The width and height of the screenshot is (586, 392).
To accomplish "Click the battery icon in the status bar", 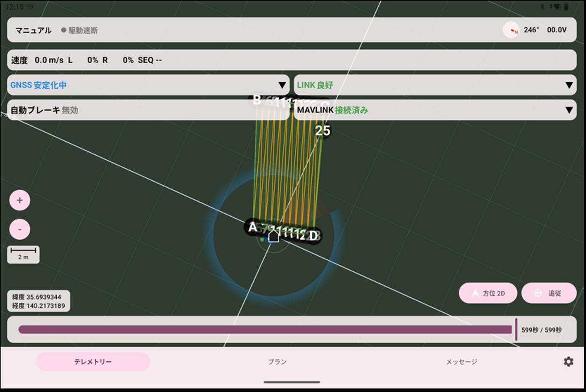I will tap(566, 7).
